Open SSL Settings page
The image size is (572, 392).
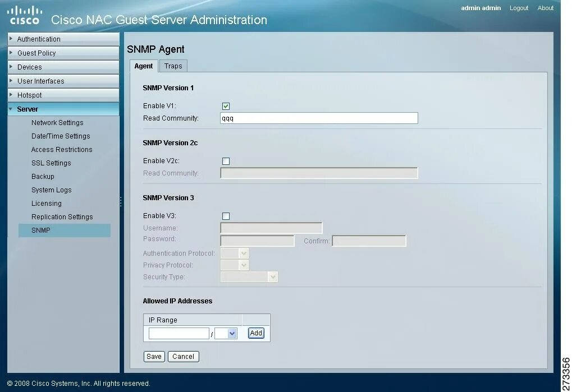click(x=51, y=163)
